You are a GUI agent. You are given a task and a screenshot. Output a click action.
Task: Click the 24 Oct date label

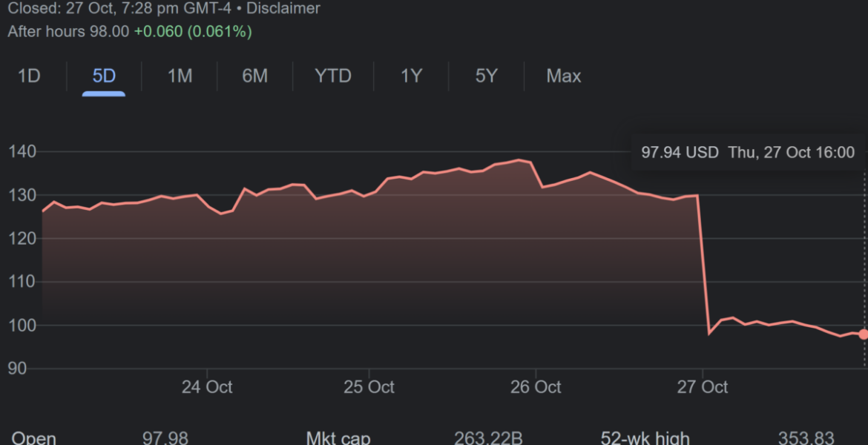[x=207, y=387]
